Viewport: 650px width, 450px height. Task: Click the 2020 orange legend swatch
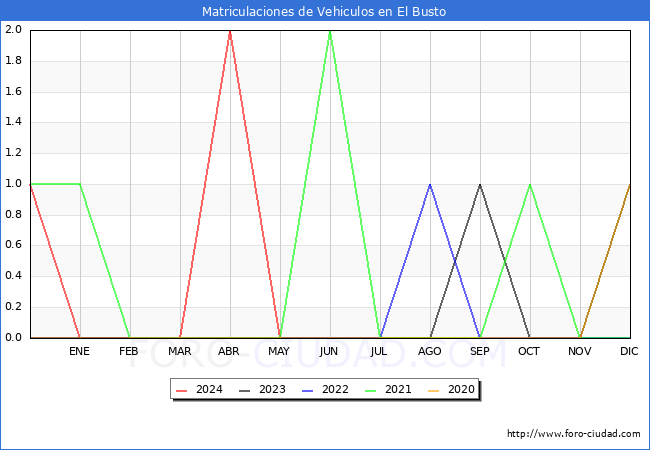pyautogui.click(x=433, y=390)
